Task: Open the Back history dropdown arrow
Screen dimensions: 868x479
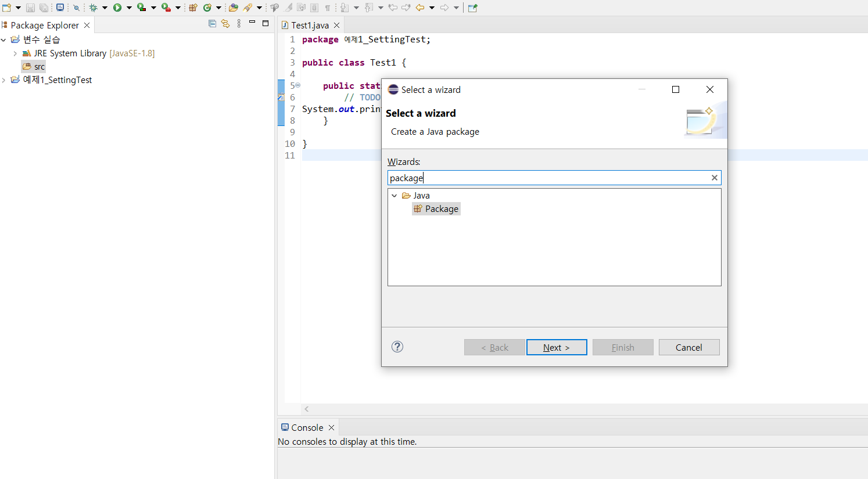Action: [432, 8]
